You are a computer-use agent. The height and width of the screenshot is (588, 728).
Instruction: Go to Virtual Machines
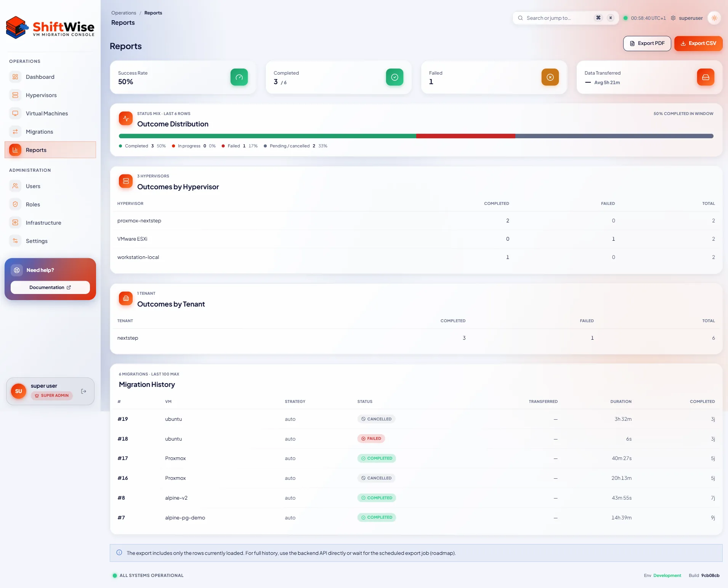coord(50,113)
